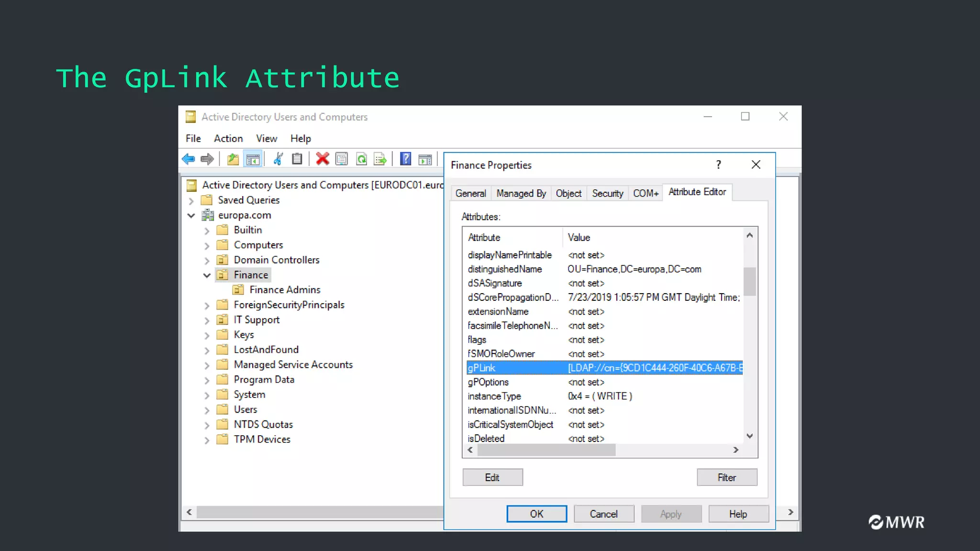Open the Help menu

[x=301, y=138]
